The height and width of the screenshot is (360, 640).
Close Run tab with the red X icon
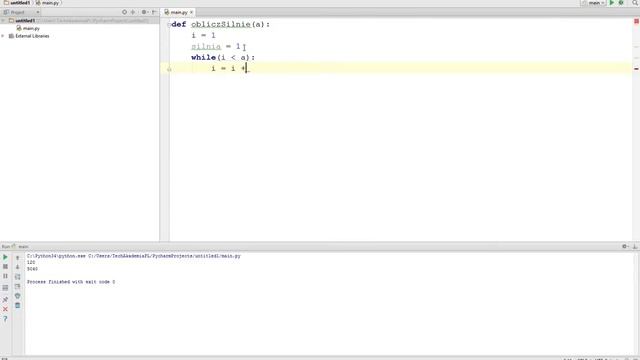(5, 309)
